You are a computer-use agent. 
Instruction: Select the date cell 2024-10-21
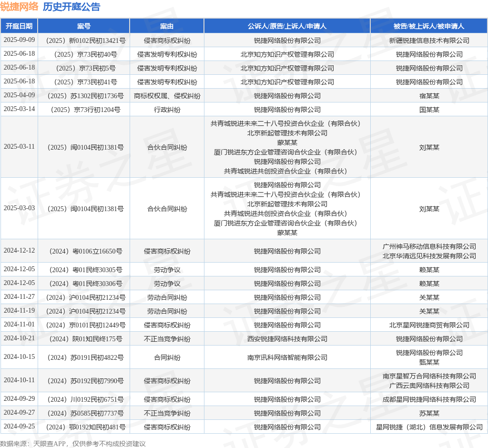[19, 338]
